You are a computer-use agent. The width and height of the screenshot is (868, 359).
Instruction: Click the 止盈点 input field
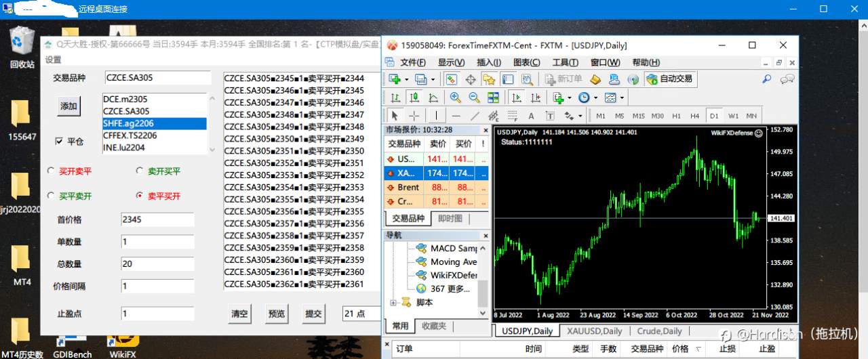[x=157, y=314]
